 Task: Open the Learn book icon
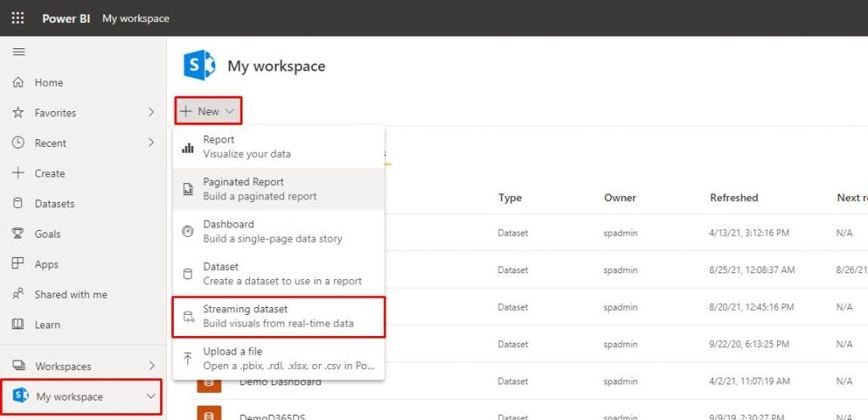point(18,324)
